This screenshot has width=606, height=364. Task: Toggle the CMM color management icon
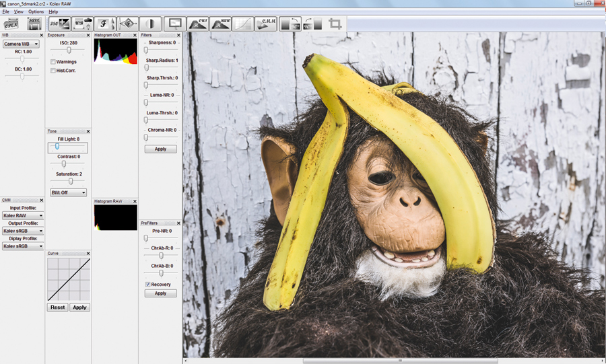[266, 24]
